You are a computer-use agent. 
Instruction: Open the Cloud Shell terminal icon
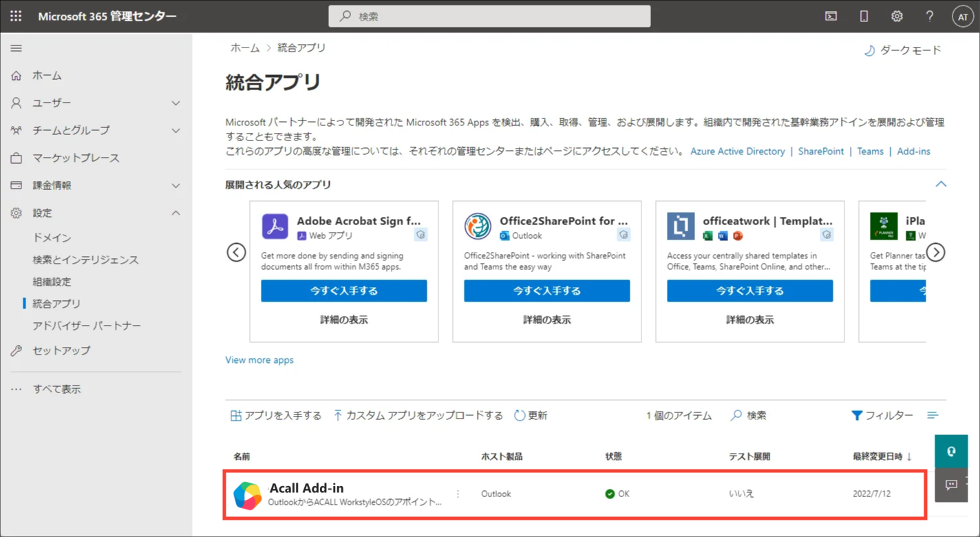831,17
